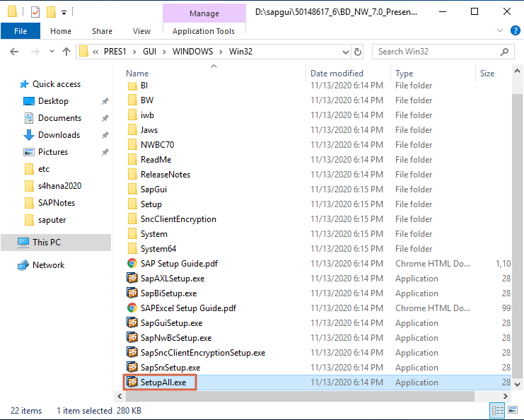Select Quick access in navigation pane
The image size is (524, 420).
coord(56,84)
